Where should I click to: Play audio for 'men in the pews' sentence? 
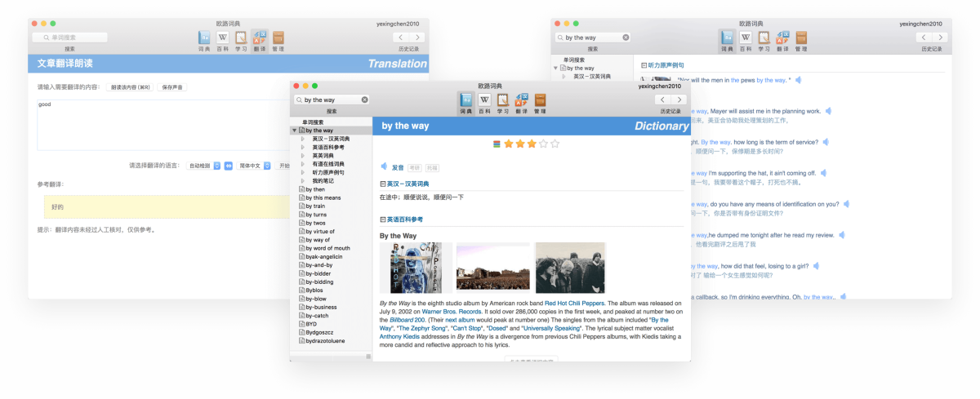click(x=799, y=80)
